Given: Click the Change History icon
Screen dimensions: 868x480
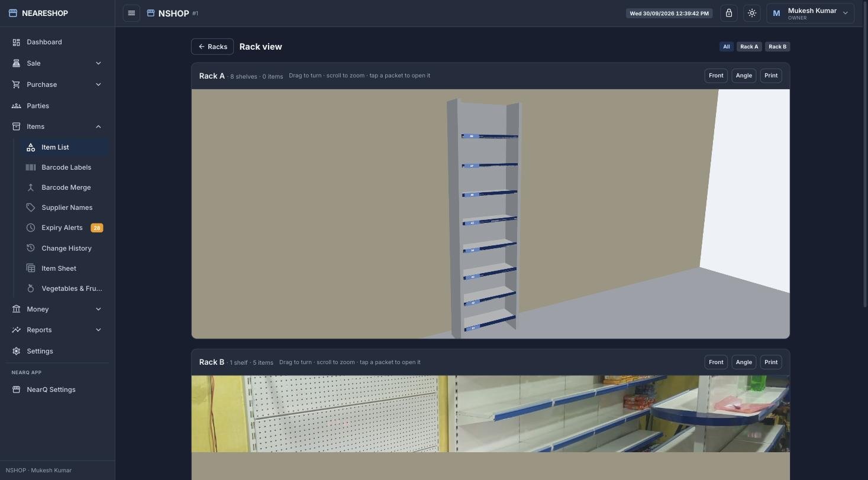Looking at the screenshot, I should tap(31, 248).
